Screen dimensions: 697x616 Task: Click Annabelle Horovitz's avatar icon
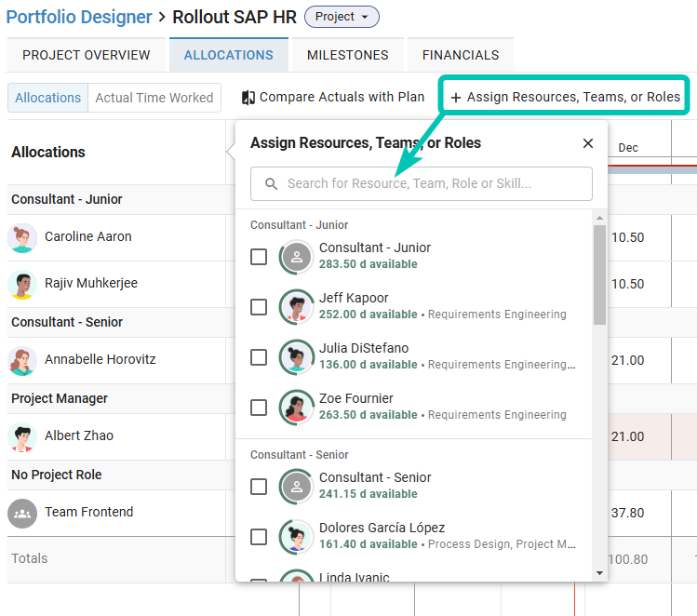coord(22,360)
